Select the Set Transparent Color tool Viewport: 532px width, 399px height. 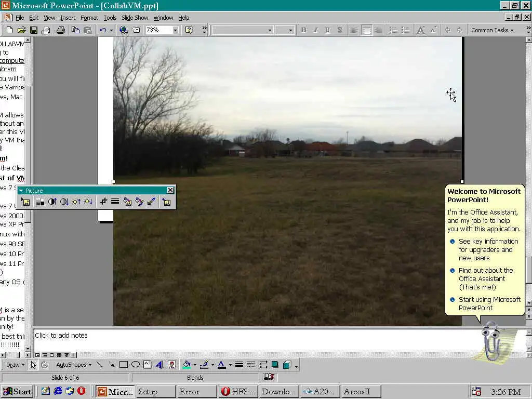151,202
